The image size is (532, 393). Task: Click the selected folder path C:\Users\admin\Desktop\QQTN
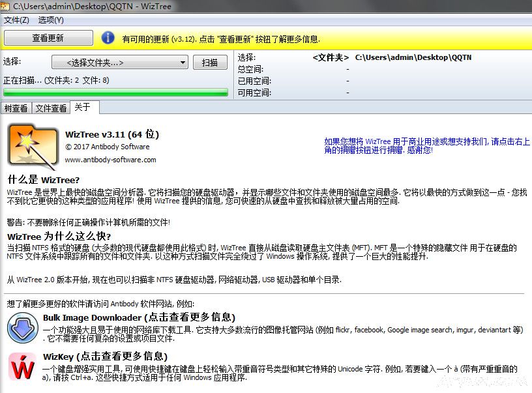[x=413, y=57]
